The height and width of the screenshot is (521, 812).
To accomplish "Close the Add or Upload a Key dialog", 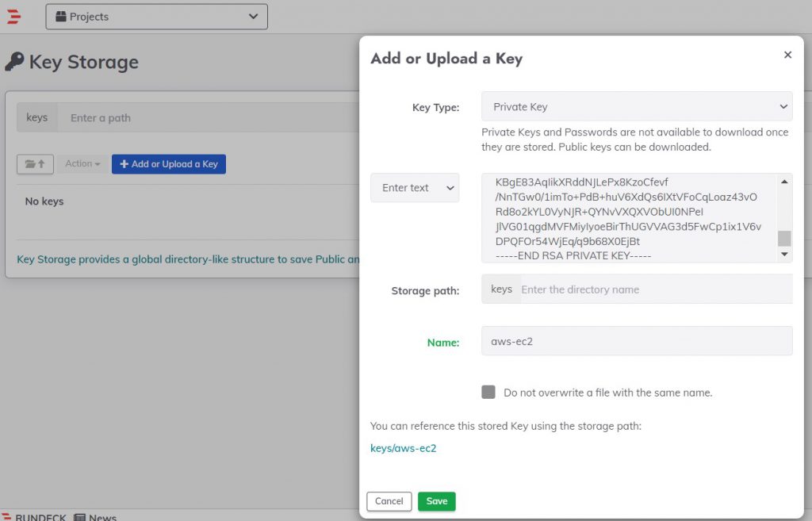I will point(787,56).
